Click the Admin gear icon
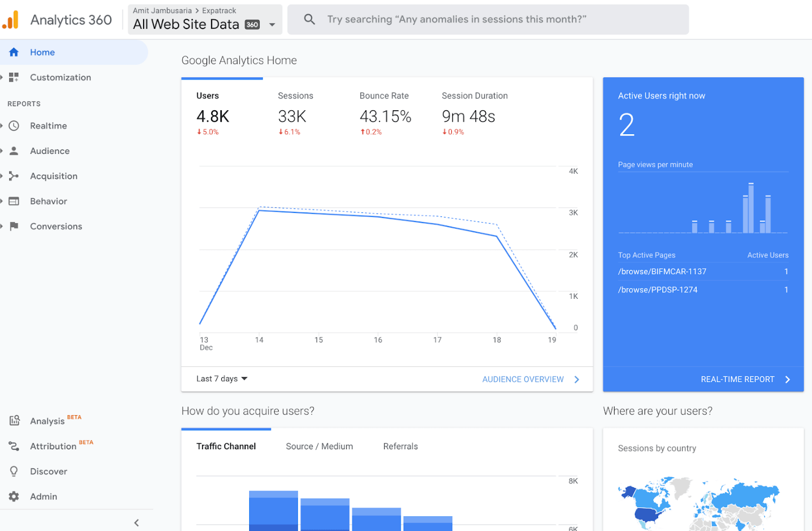 [14, 496]
